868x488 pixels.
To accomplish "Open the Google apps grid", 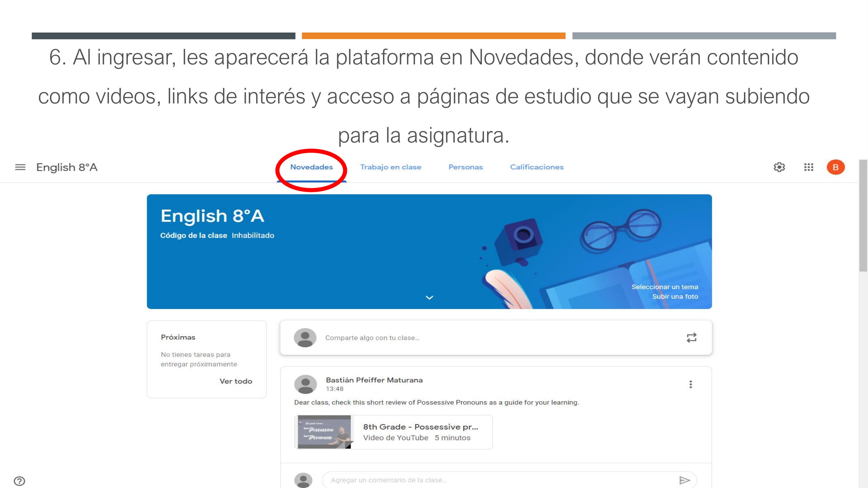I will 808,167.
